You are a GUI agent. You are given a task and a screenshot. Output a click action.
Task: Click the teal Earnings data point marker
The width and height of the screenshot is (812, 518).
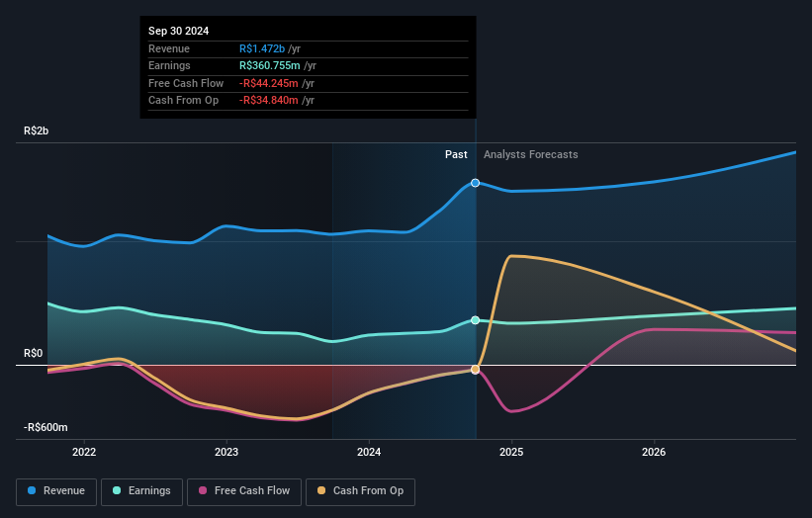(475, 320)
